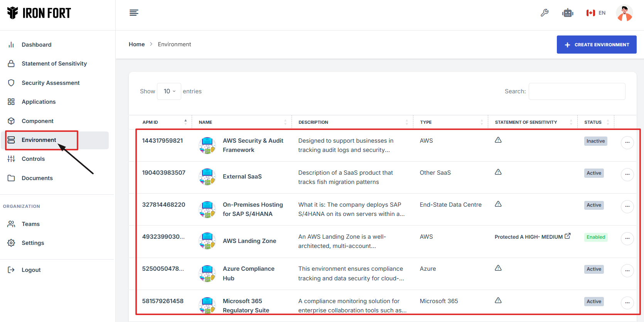Image resolution: width=644 pixels, height=322 pixels.
Task: Click the AWS Landing Zone environment thumbnail
Action: [207, 241]
